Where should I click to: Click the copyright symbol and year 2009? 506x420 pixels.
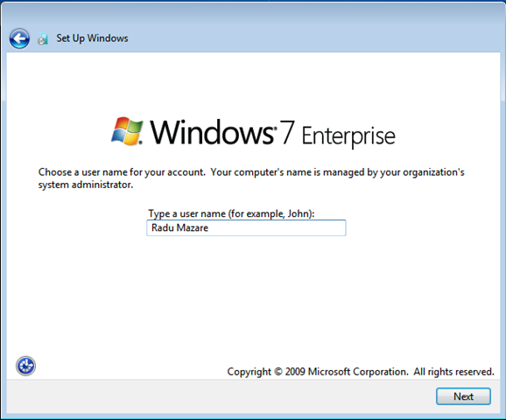290,372
